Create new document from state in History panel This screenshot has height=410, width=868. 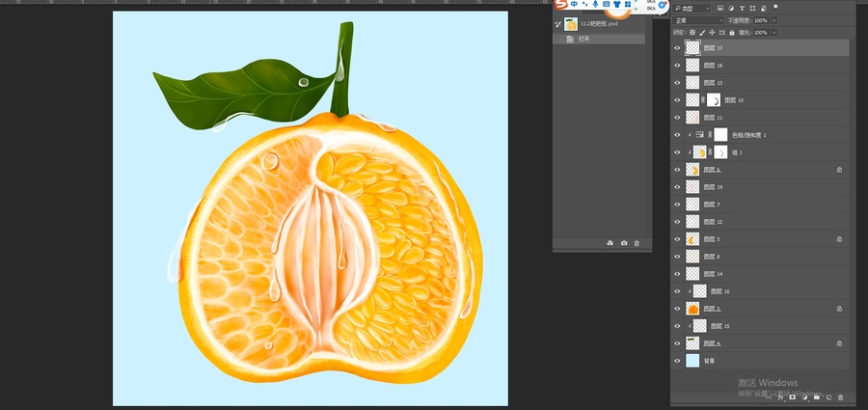[x=610, y=243]
